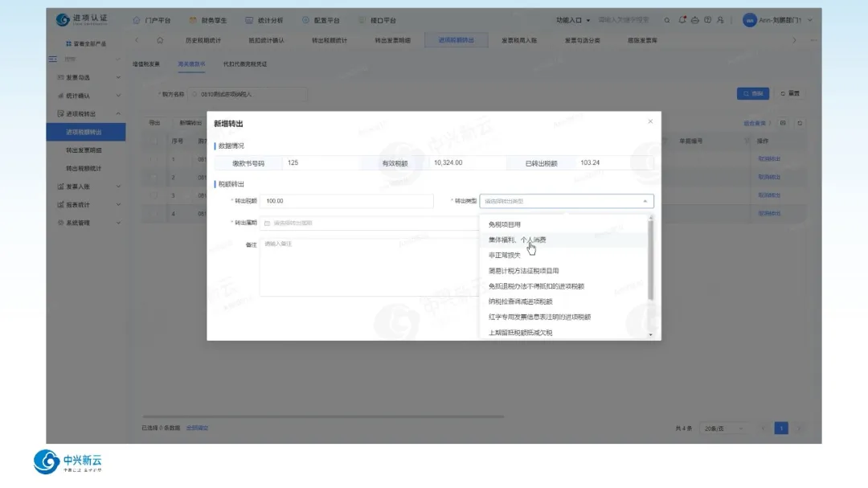Click the 进项认证 logo
This screenshot has width=868, height=488.
pyautogui.click(x=82, y=19)
